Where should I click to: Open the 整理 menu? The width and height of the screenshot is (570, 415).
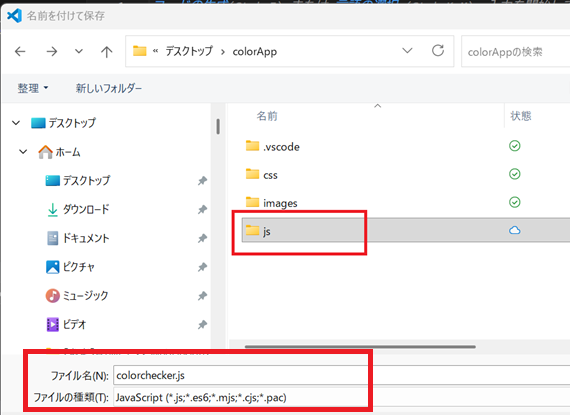coord(33,88)
